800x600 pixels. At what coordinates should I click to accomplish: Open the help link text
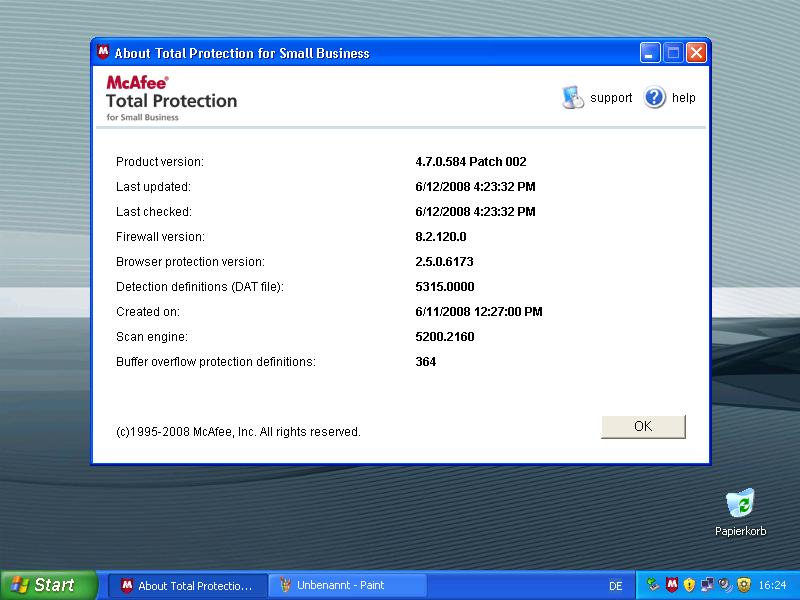[x=683, y=97]
